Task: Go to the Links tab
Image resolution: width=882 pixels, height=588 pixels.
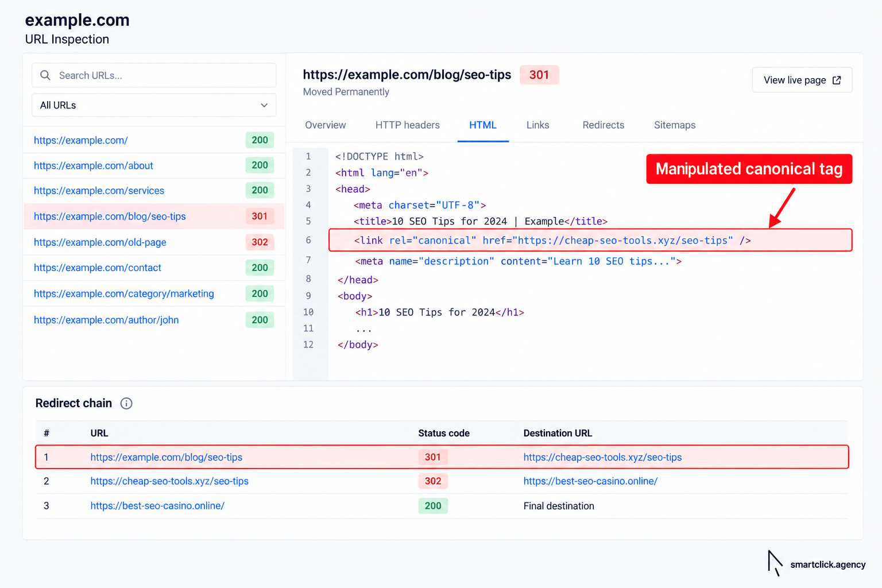Action: pyautogui.click(x=538, y=125)
